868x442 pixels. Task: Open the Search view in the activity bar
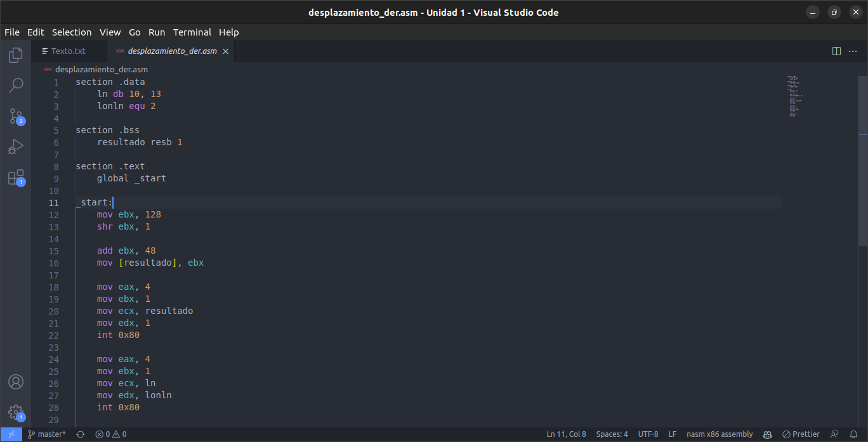click(16, 85)
